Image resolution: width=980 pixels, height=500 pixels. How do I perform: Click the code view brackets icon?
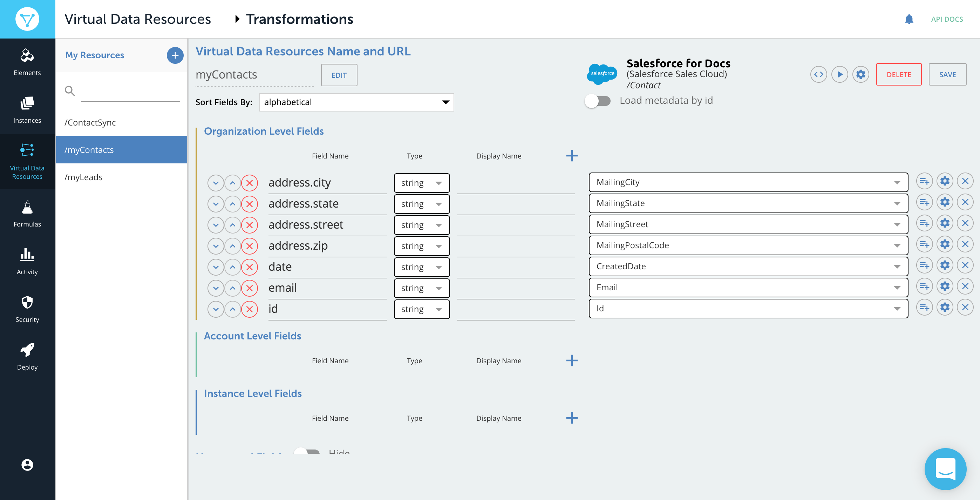pyautogui.click(x=818, y=75)
